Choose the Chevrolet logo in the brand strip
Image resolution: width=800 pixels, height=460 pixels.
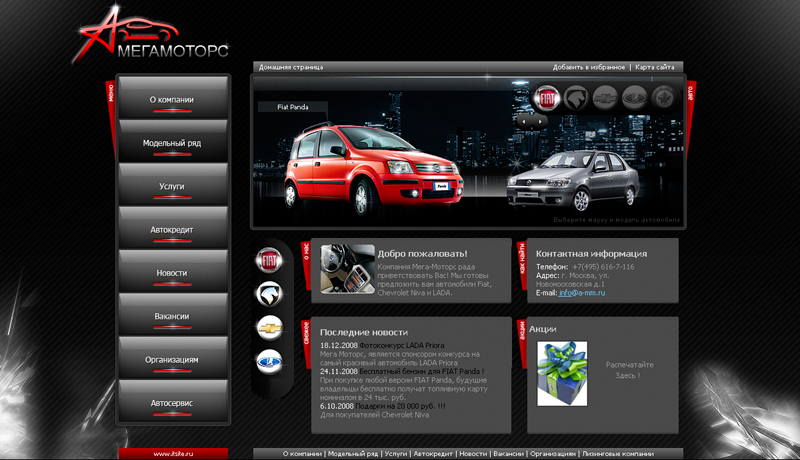tap(269, 328)
